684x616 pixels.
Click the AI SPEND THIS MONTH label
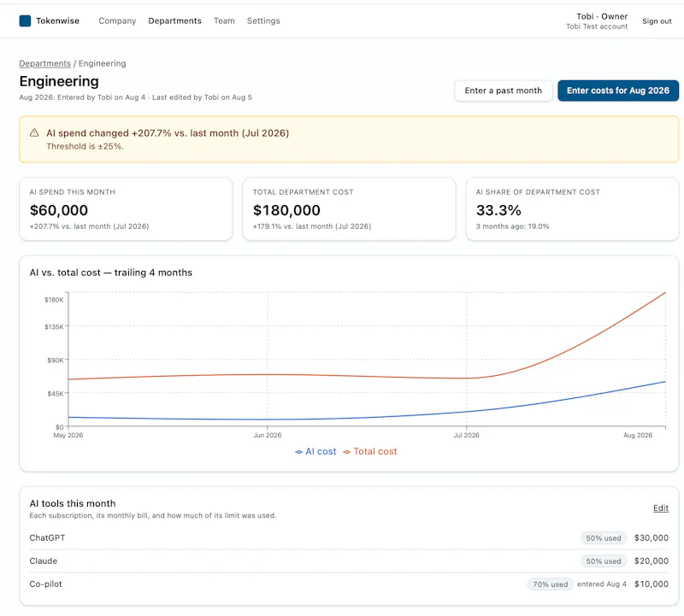[x=73, y=192]
